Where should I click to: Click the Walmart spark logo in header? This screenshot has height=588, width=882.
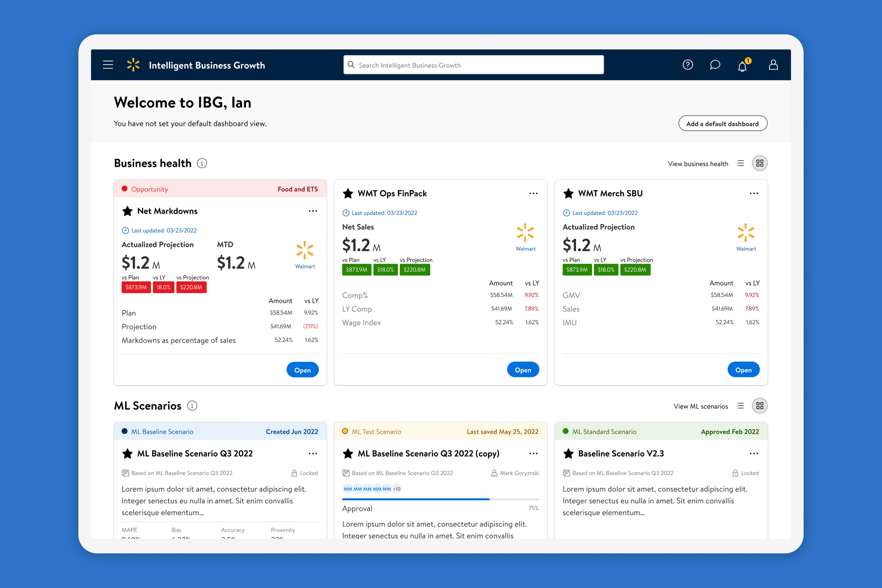(x=133, y=65)
